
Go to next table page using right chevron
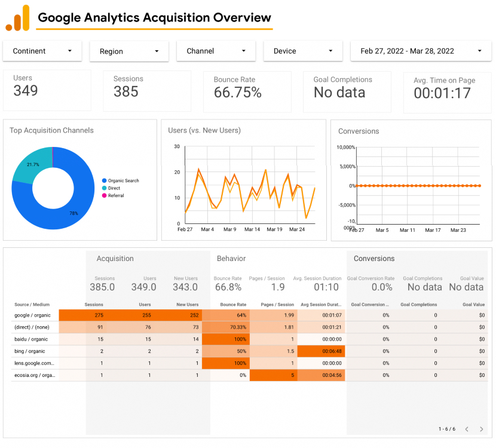click(x=482, y=428)
